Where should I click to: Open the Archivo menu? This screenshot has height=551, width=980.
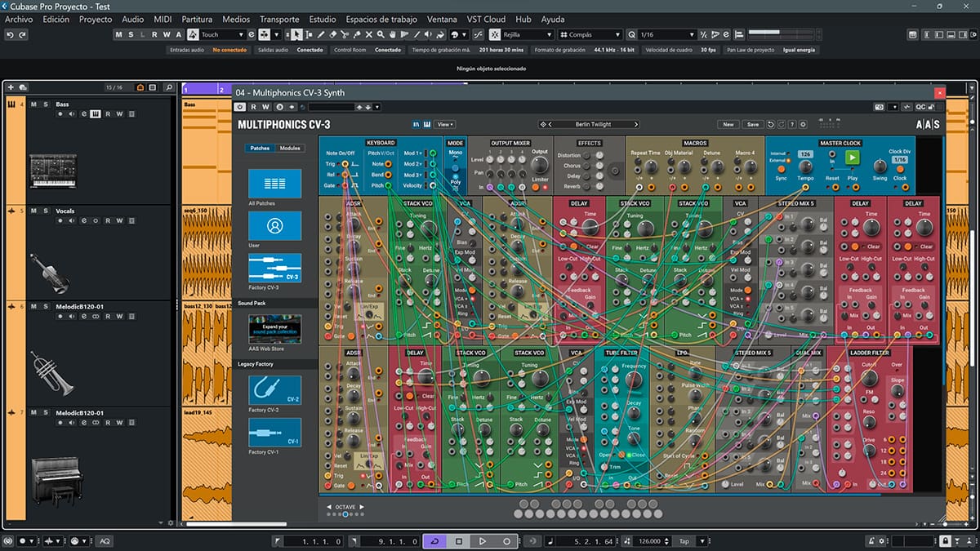point(20,19)
